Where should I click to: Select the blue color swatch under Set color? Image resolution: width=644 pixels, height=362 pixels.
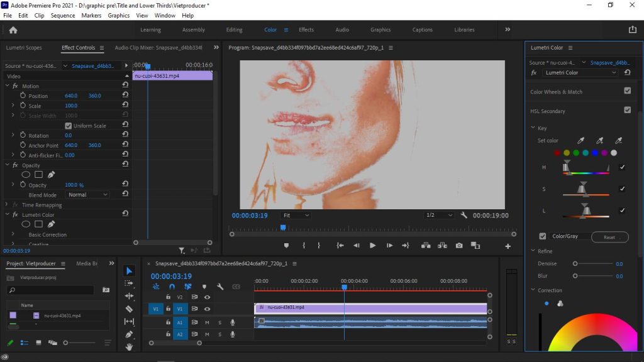click(595, 153)
